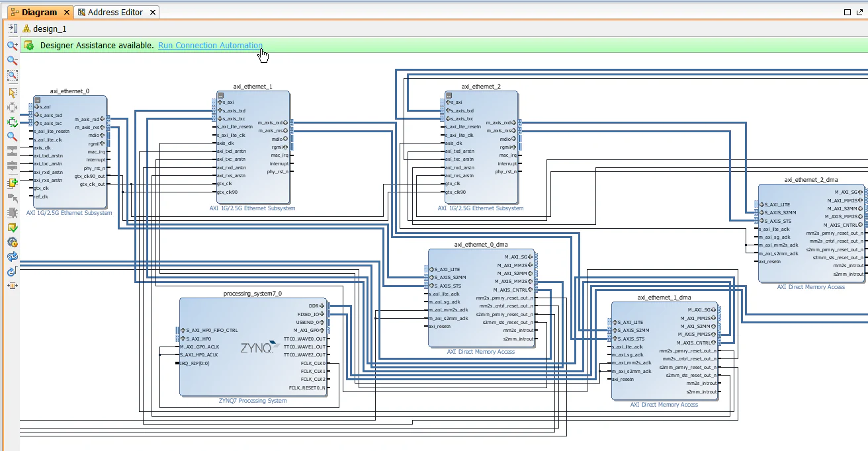The width and height of the screenshot is (868, 451).
Task: Run Validate Design via the checkmark icon
Action: coord(11,227)
